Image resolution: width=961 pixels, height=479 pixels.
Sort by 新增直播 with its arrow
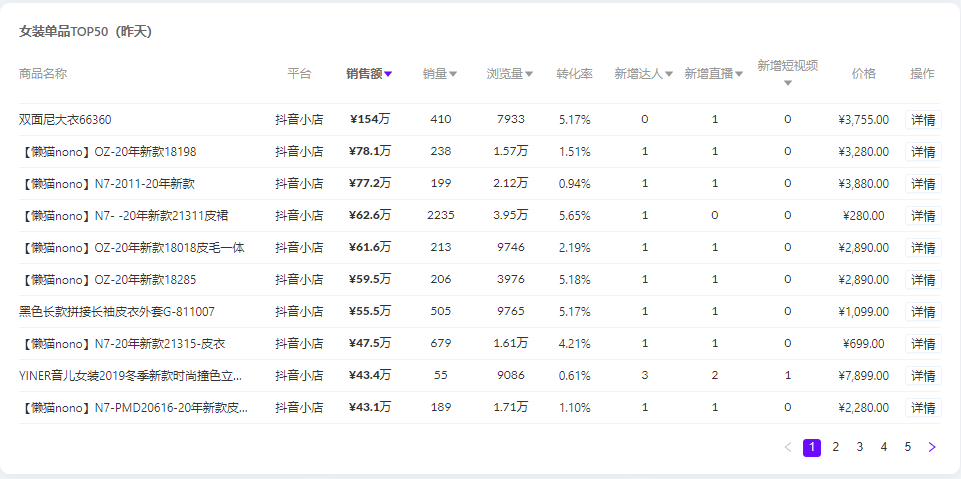coord(739,74)
